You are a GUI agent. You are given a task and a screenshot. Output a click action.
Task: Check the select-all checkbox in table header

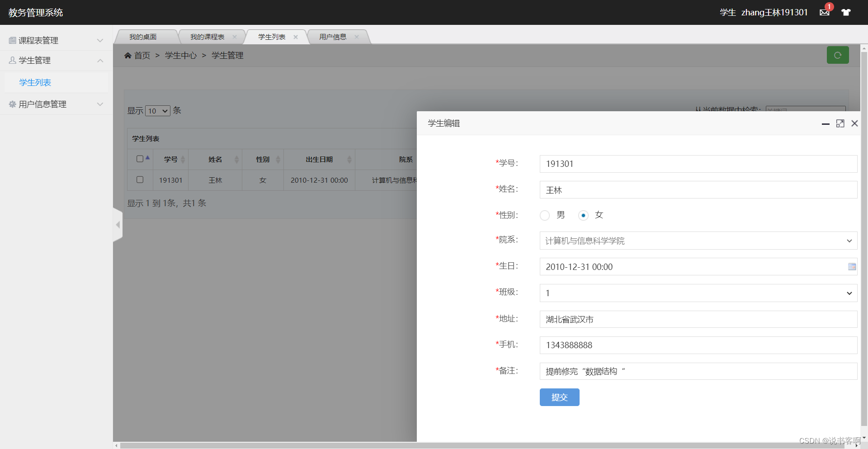(140, 159)
